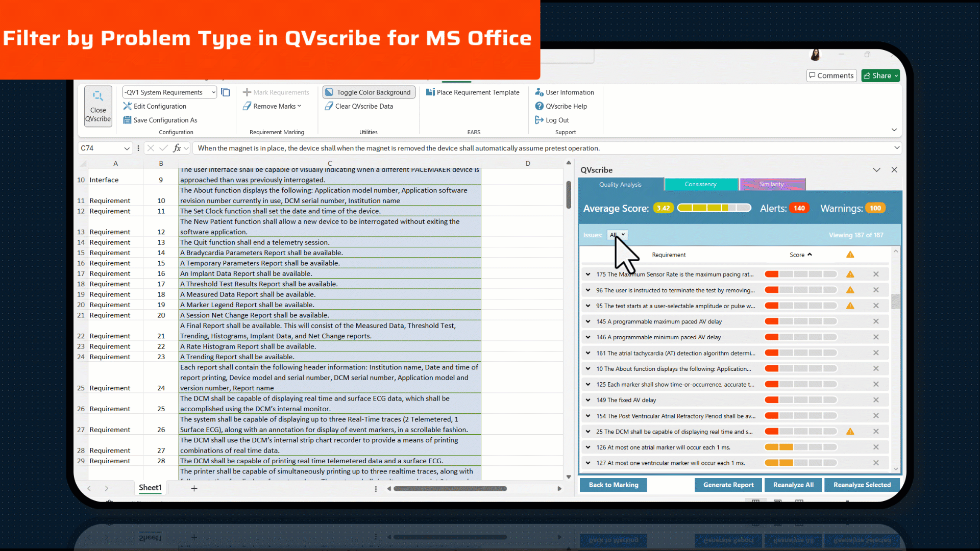The width and height of the screenshot is (980, 551).
Task: Click Generate Report
Action: coord(728,485)
